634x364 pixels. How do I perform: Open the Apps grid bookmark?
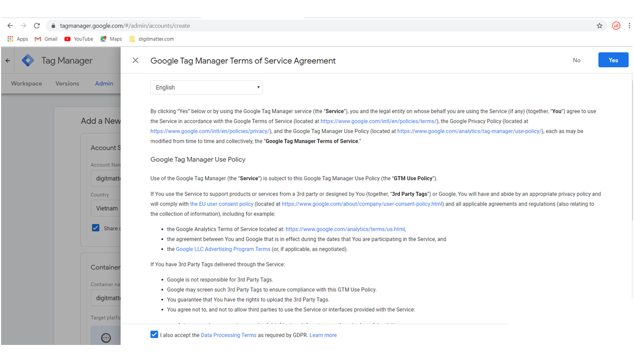(x=17, y=39)
